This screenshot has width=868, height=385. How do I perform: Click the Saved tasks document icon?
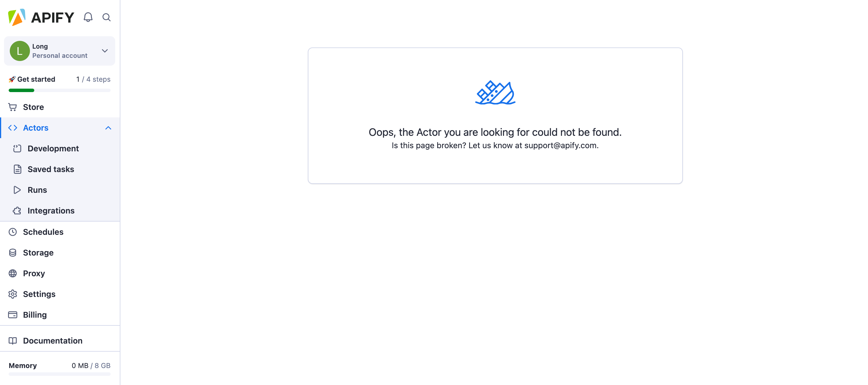coord(17,169)
